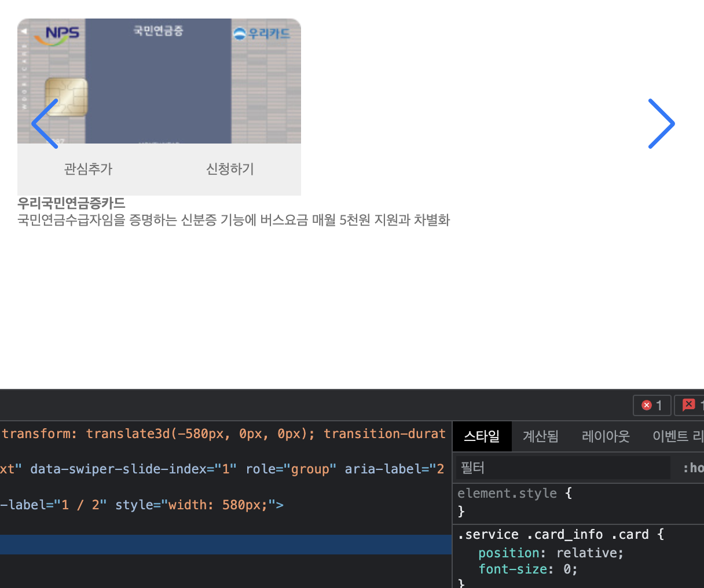
Task: Open the 국민연금증 card image
Action: [159, 81]
